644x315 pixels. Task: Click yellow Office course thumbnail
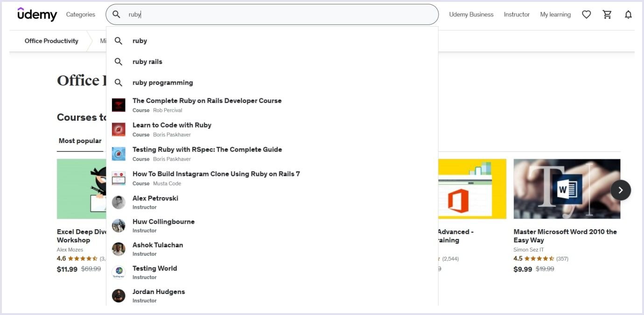[472, 189]
